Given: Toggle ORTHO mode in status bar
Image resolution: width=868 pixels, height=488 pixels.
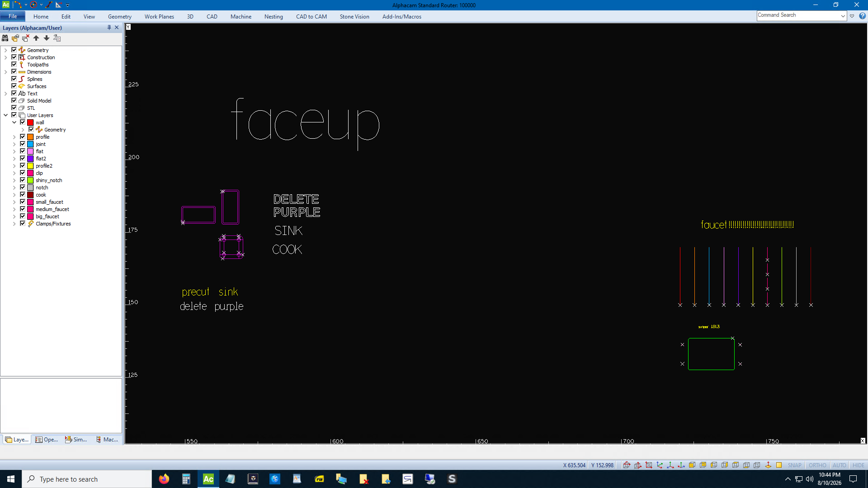Looking at the screenshot, I should (x=817, y=465).
